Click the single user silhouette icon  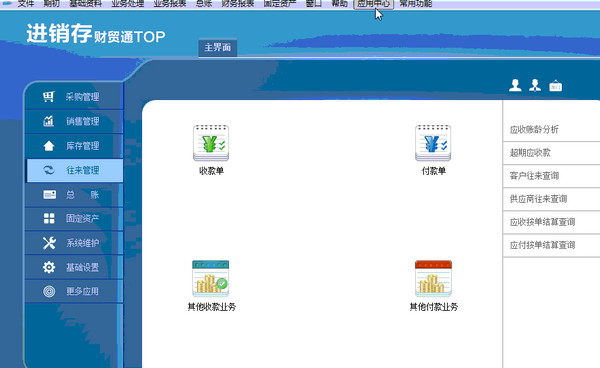515,85
